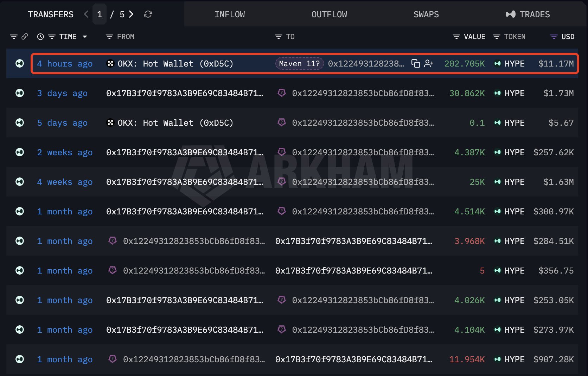Click chain icon on the 5 days ago row
588x376 pixels.
coord(20,123)
